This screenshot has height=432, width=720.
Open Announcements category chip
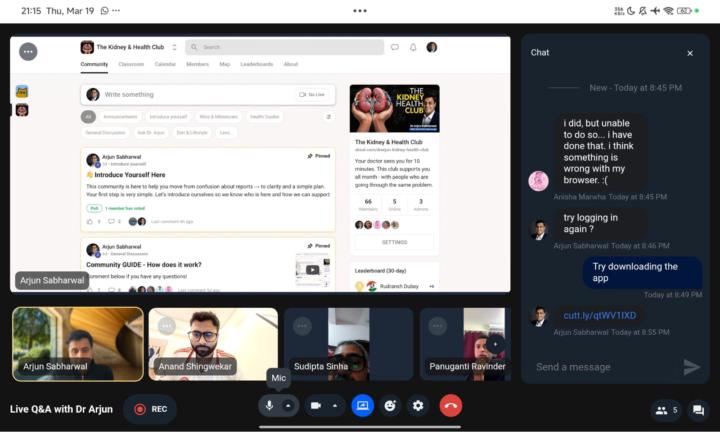coord(120,117)
